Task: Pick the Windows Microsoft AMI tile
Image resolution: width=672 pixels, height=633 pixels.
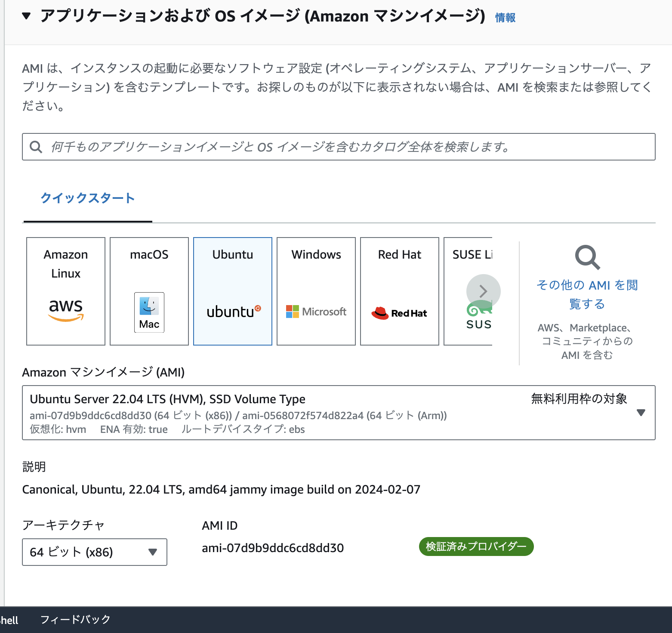Action: pos(316,291)
